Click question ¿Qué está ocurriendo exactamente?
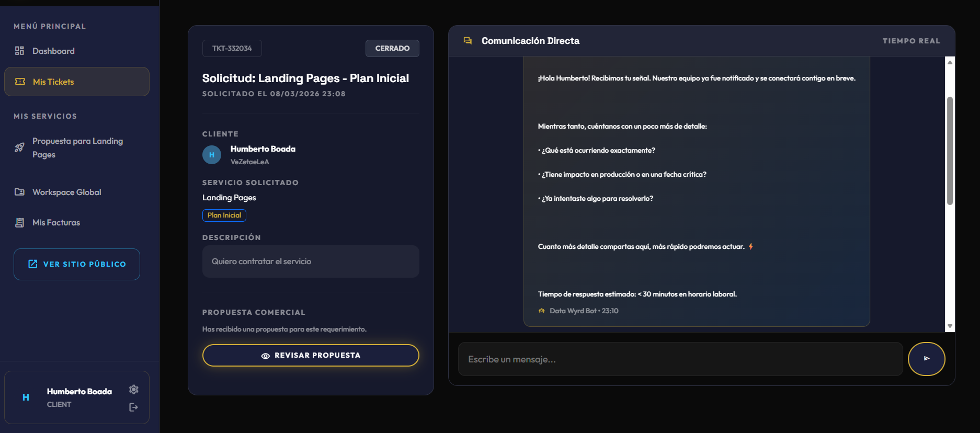The height and width of the screenshot is (433, 980). (x=597, y=150)
